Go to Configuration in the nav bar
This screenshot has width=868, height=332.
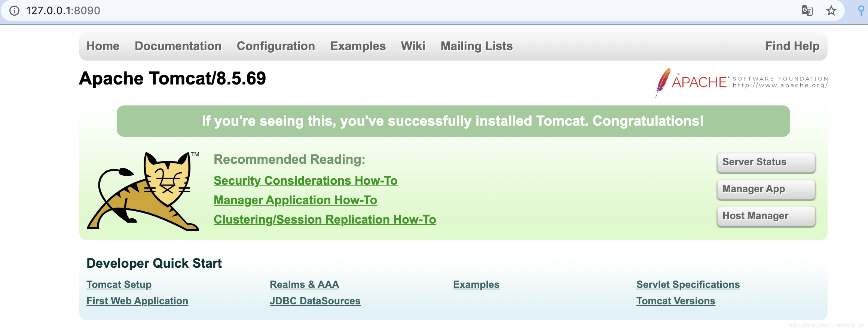point(276,46)
